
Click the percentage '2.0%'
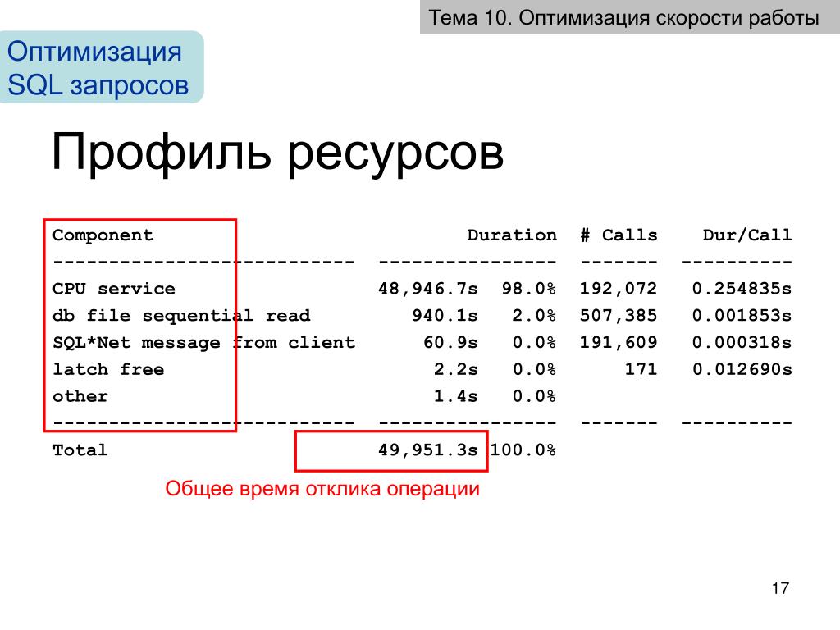(x=534, y=316)
